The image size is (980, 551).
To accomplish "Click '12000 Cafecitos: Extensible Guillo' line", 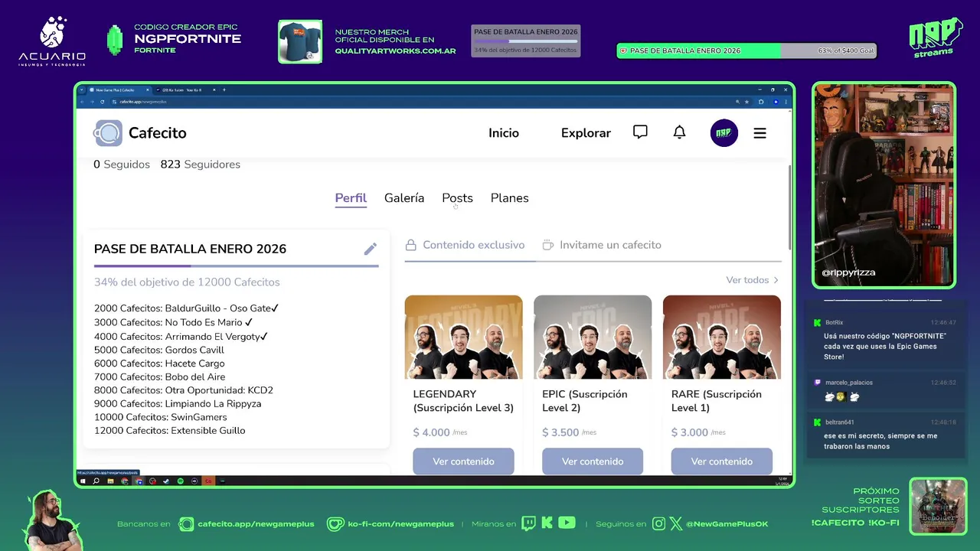I will 170,431.
